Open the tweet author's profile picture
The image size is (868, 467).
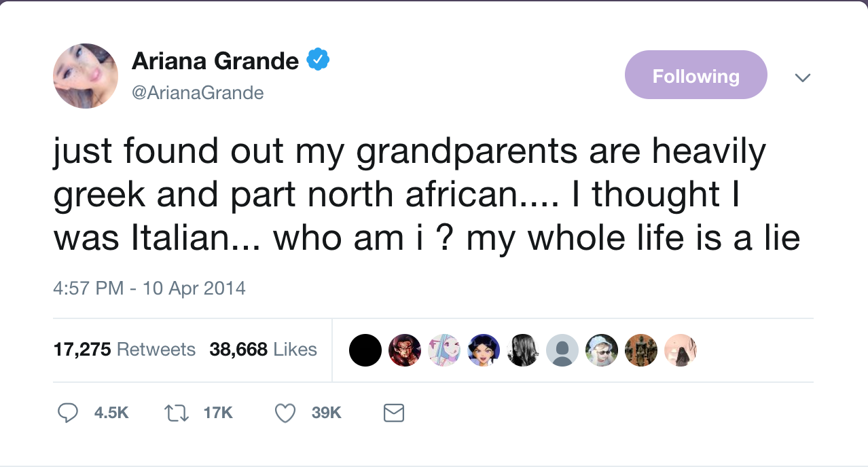pos(86,76)
